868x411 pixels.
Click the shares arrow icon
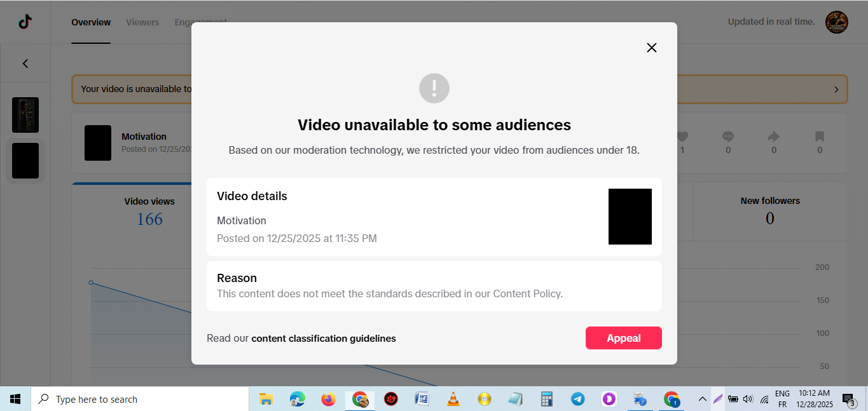(774, 137)
